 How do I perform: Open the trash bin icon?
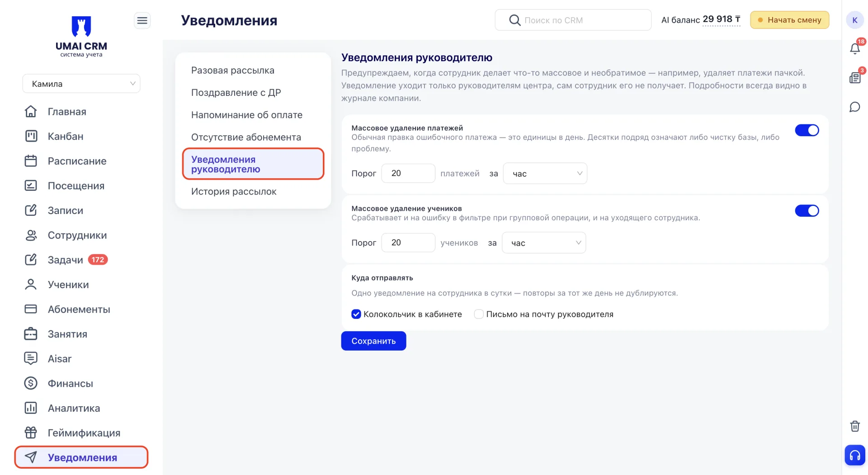854,426
